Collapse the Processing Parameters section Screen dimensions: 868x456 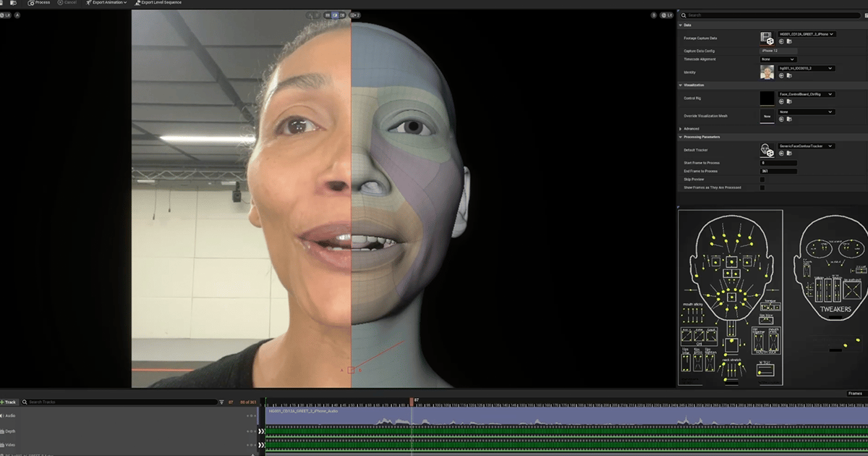681,137
